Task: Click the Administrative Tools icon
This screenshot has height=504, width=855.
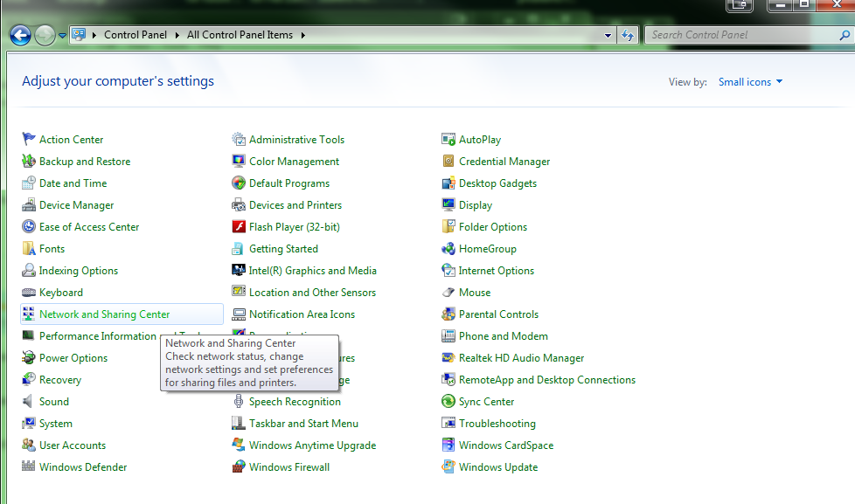Action: (x=239, y=139)
